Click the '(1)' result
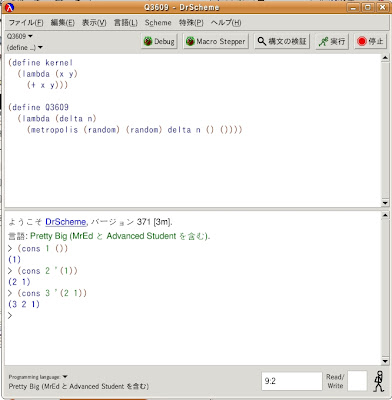Viewport: 392px width, 400px height. point(14,260)
